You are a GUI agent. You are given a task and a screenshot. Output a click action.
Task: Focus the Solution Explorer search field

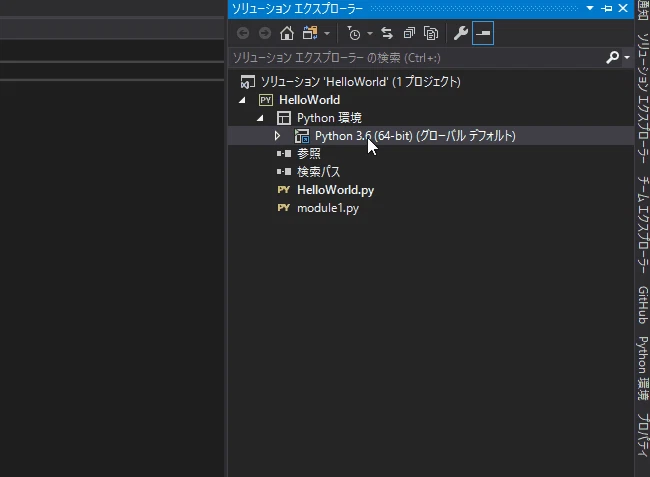tap(417, 58)
